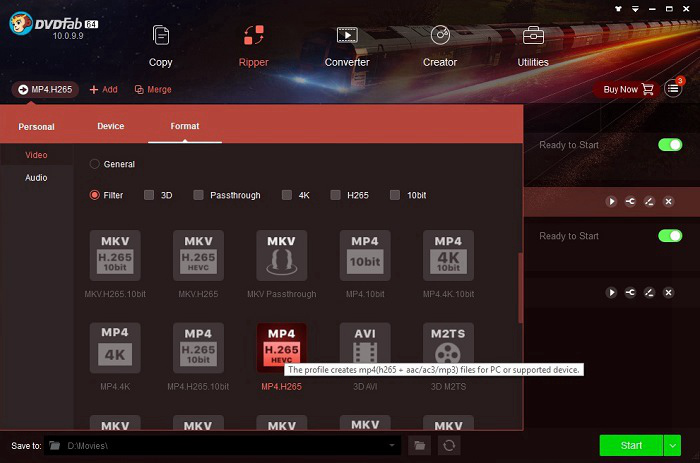
Task: Select the Video category
Action: tap(36, 155)
